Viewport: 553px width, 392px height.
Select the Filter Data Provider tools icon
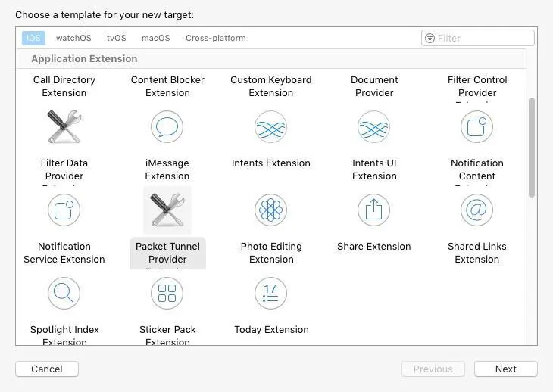(x=64, y=127)
